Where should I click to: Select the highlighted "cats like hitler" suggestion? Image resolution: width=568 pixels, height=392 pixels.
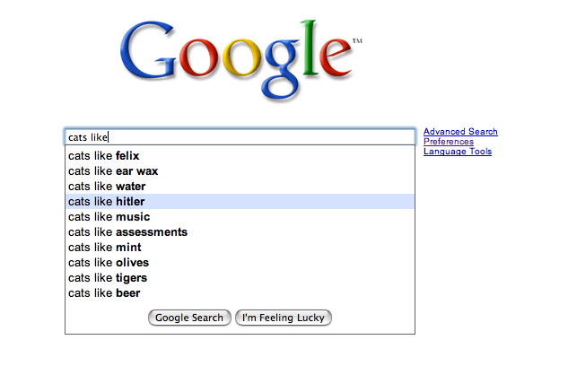coord(107,202)
